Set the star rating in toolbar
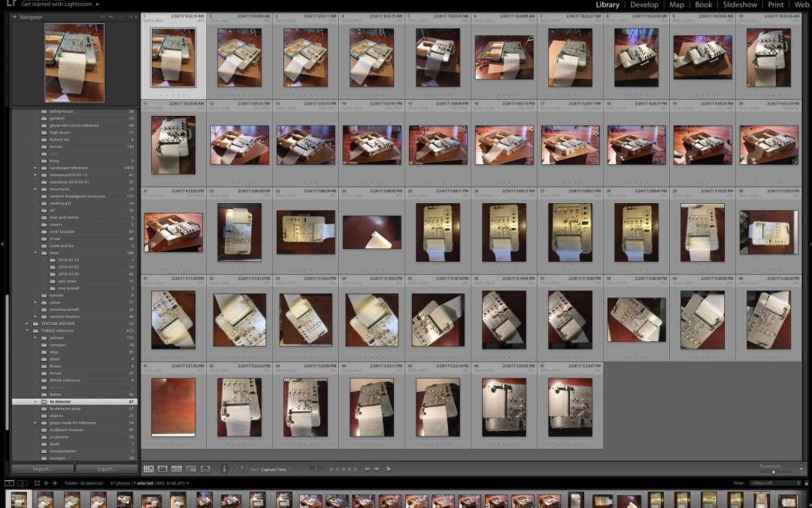This screenshot has width=812, height=508. pyautogui.click(x=343, y=469)
